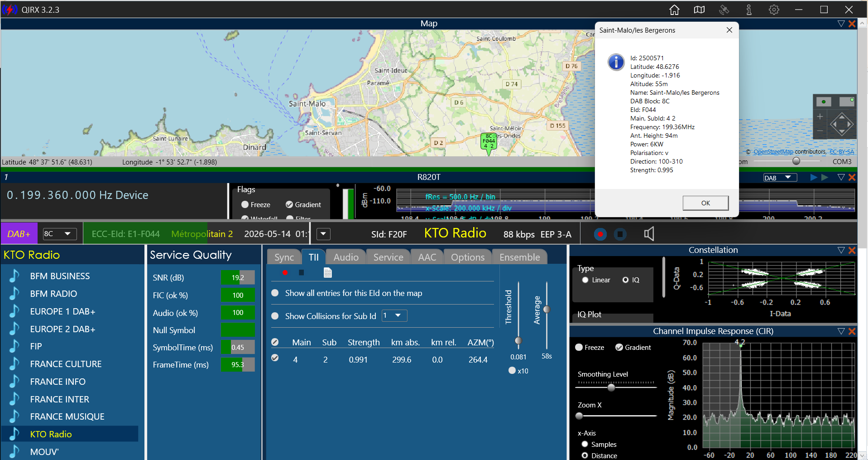Open the map view icon in title bar
The width and height of the screenshot is (868, 460).
tap(699, 10)
